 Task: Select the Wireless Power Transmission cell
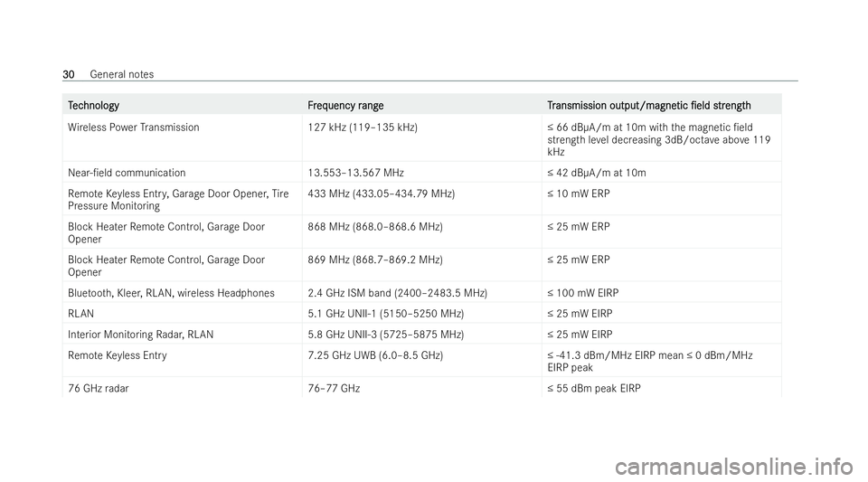point(134,128)
